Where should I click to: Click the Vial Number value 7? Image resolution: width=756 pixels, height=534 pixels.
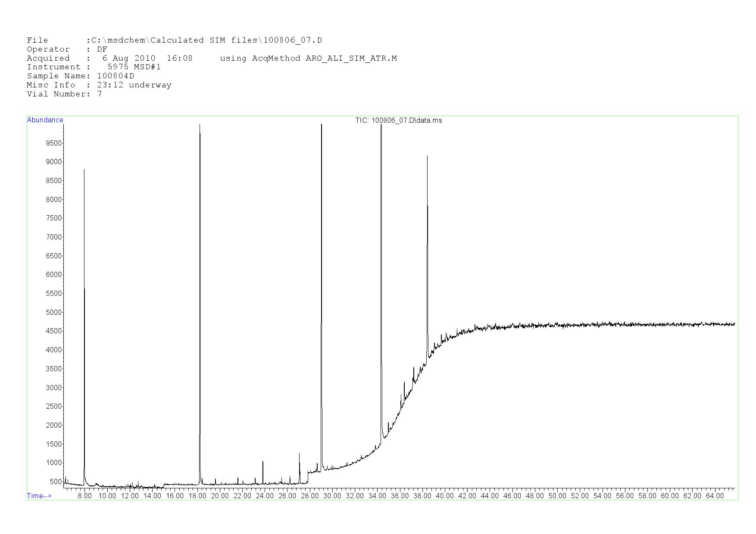100,94
